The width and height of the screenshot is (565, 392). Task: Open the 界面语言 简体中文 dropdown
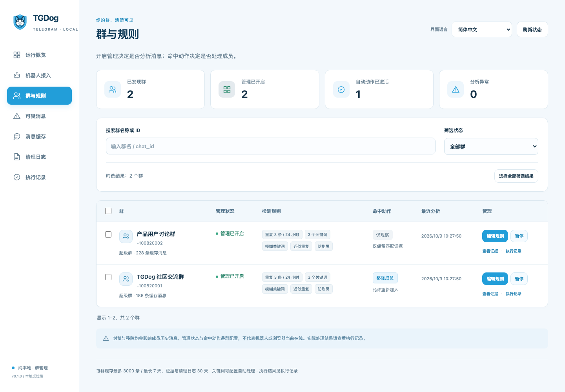[482, 29]
